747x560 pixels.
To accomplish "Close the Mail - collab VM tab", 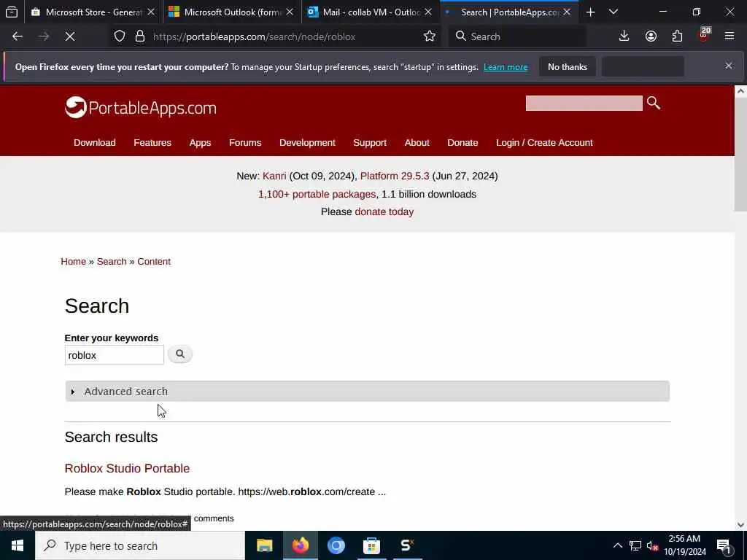I will pos(428,12).
